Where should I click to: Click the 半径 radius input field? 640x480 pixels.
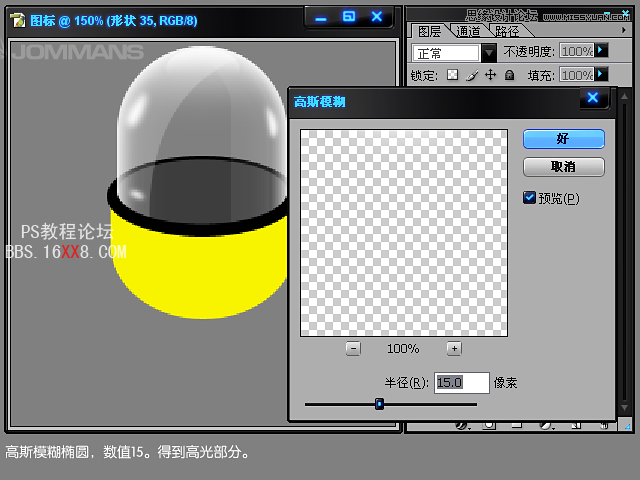coord(462,383)
